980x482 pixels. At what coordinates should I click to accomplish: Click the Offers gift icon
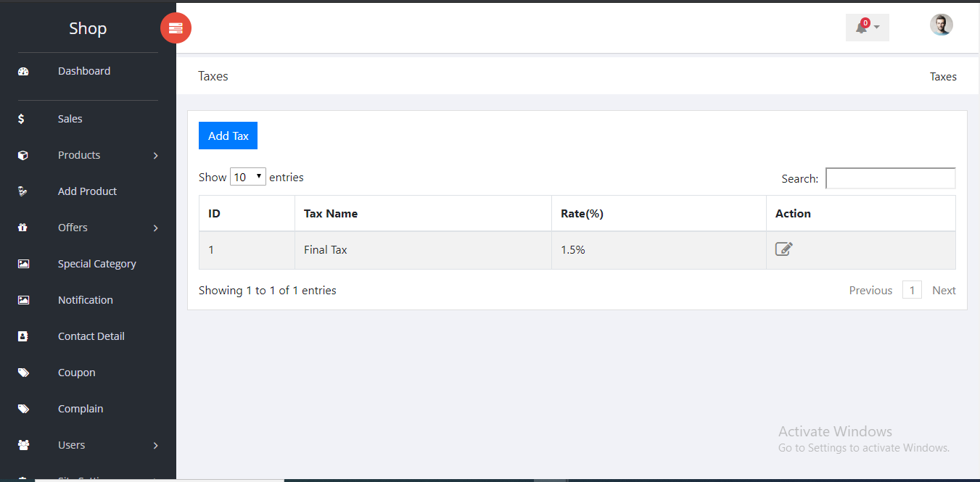point(22,228)
